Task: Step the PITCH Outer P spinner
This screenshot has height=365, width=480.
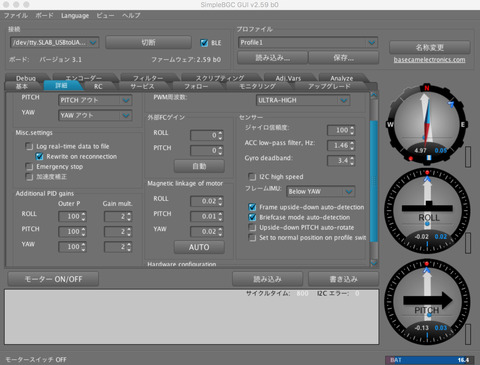Action: [x=83, y=232]
